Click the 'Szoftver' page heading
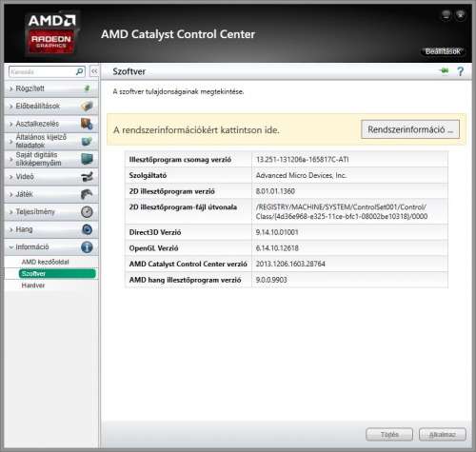The width and height of the screenshot is (476, 452). click(129, 71)
